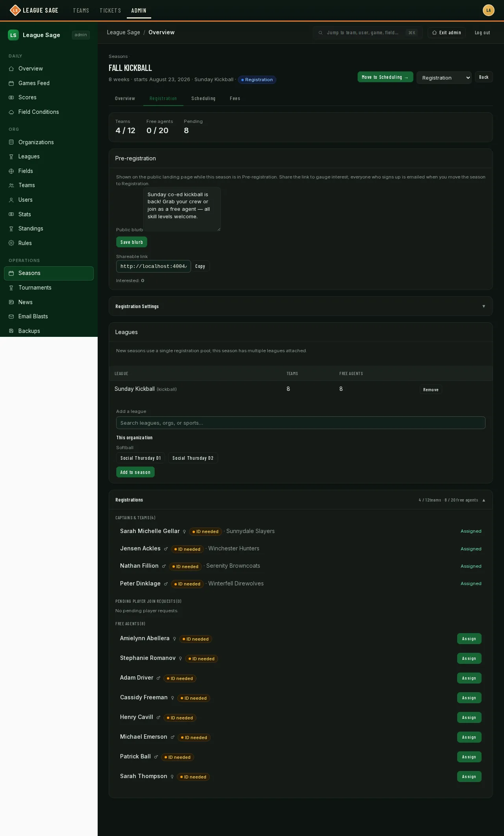Image resolution: width=504 pixels, height=836 pixels.
Task: Select the season Overview tab
Action: point(125,98)
